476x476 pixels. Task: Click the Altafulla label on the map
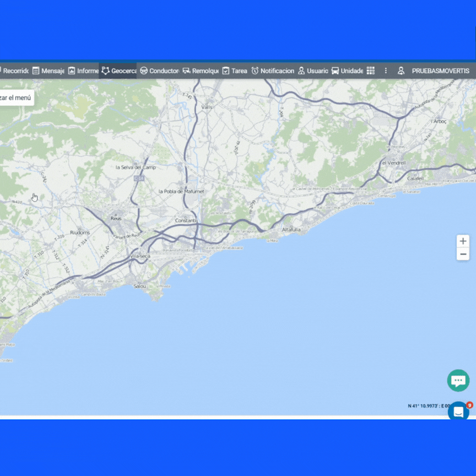coord(291,230)
